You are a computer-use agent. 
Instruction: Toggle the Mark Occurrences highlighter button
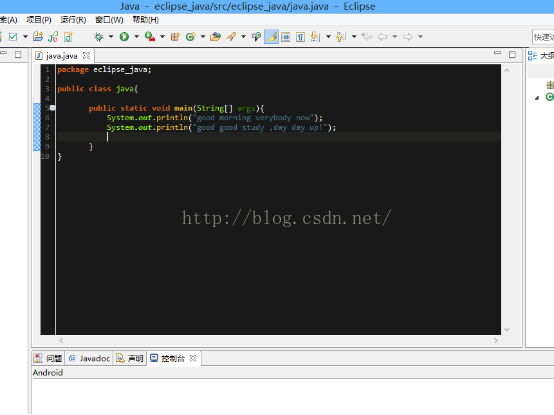point(271,36)
